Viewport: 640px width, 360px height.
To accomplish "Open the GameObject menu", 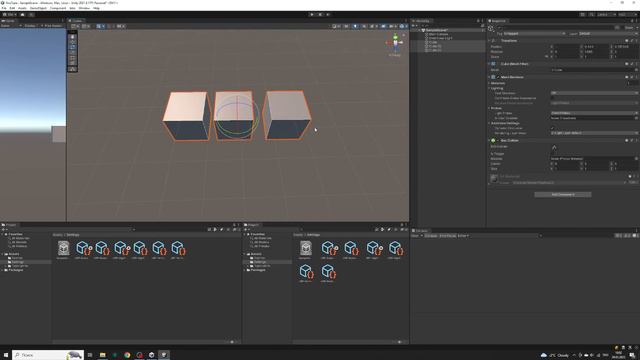I will [x=38, y=8].
